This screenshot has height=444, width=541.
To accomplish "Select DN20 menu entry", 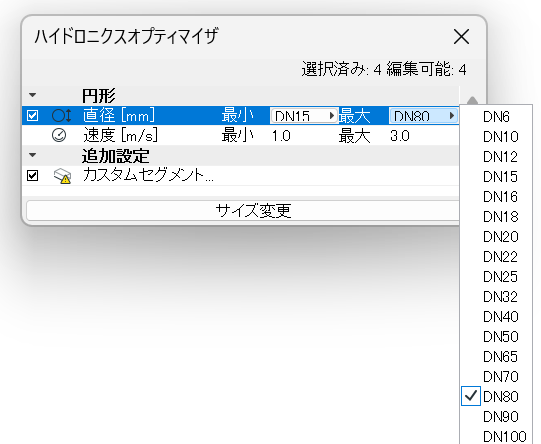I will point(496,237).
